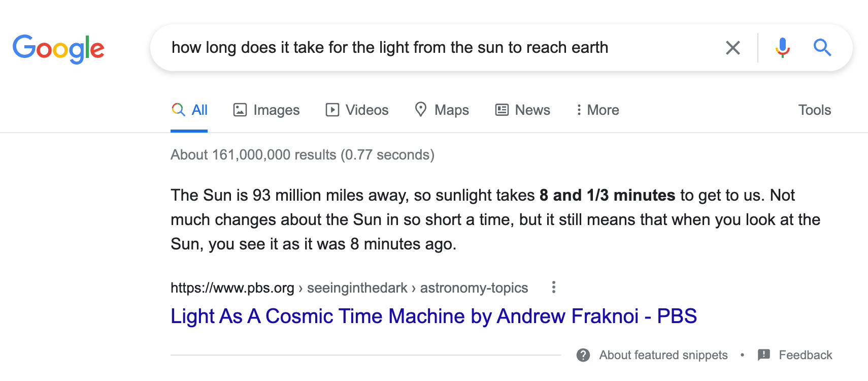This screenshot has width=868, height=381.
Task: Switch to the All results tab
Action: (x=199, y=110)
